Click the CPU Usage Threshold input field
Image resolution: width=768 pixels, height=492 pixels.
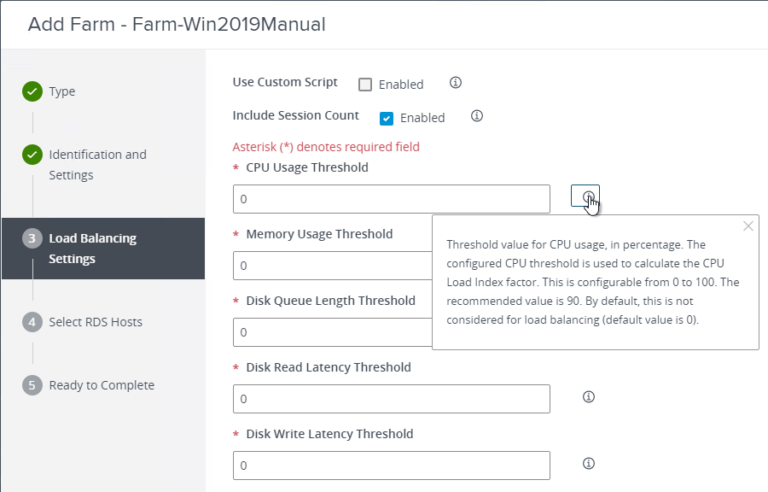click(x=391, y=199)
